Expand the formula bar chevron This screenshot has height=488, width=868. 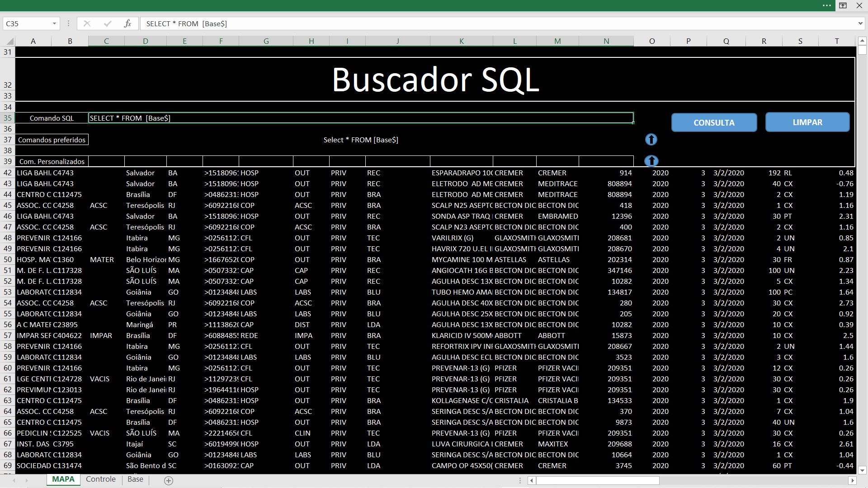point(860,23)
